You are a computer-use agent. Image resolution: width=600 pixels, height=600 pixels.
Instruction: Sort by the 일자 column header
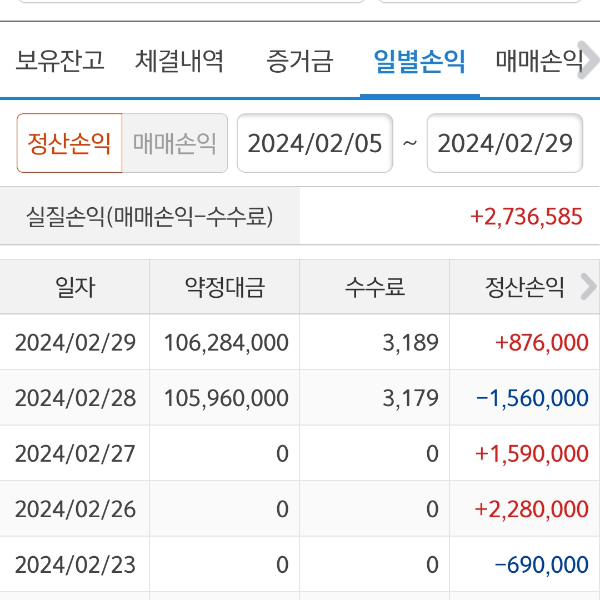[x=75, y=288]
